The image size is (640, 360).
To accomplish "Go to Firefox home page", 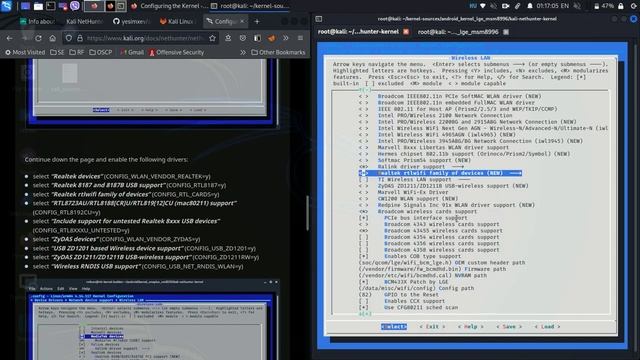I will click(53, 38).
